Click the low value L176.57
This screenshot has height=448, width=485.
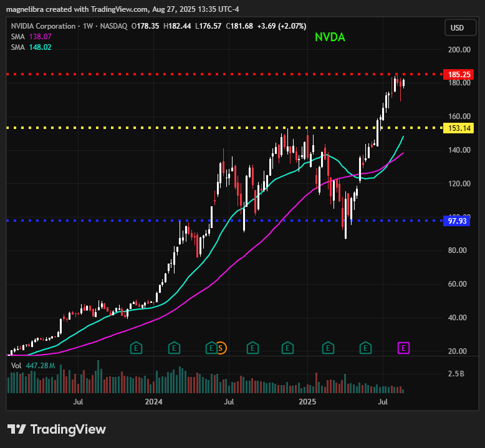click(x=208, y=26)
